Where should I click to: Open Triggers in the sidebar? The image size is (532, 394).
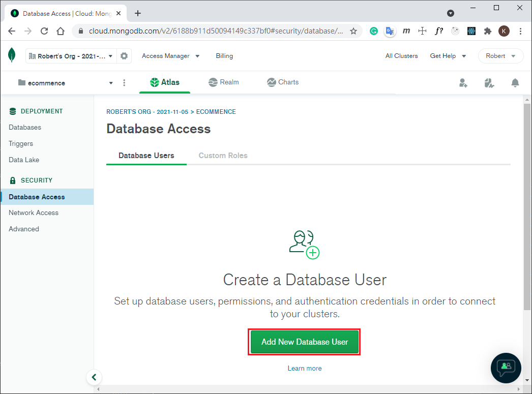[x=21, y=144]
